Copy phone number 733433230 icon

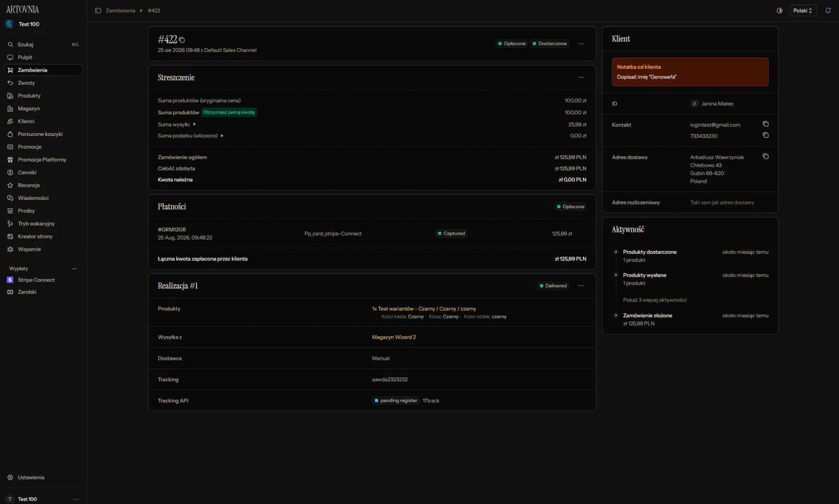point(766,135)
